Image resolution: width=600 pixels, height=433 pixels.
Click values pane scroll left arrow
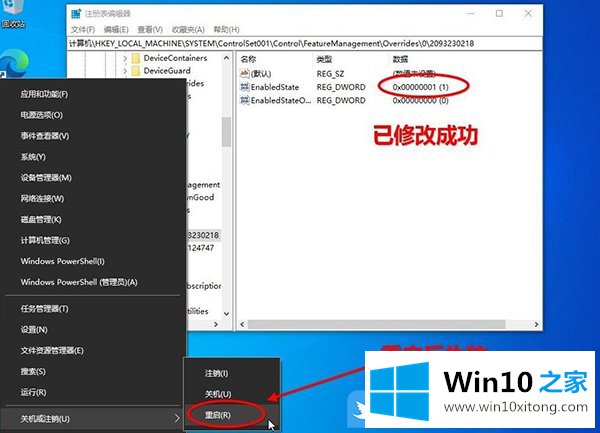pyautogui.click(x=242, y=324)
